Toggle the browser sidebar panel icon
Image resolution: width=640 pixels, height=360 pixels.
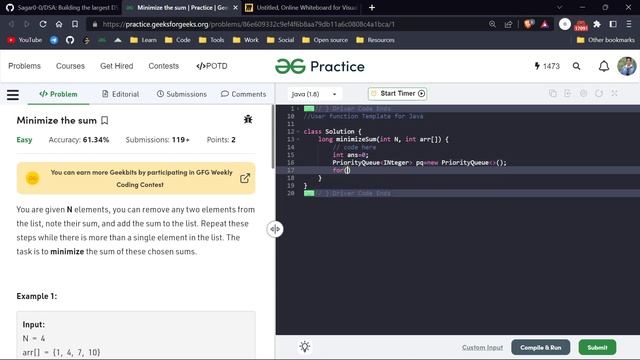coord(613,24)
